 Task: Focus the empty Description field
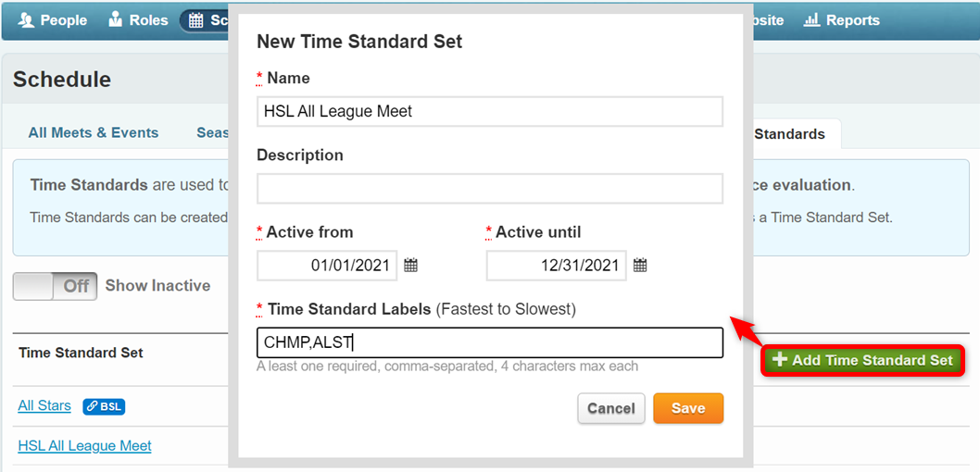490,189
